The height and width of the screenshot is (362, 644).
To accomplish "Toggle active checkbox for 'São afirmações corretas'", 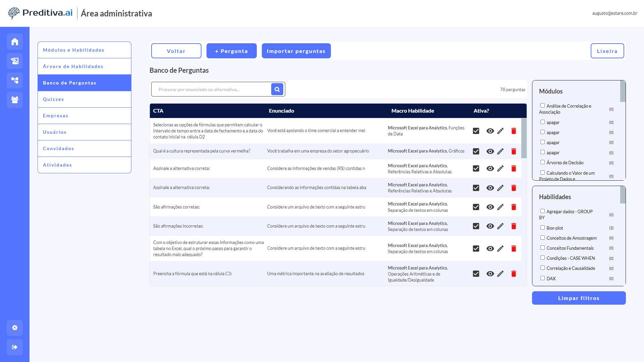I will pos(476,207).
